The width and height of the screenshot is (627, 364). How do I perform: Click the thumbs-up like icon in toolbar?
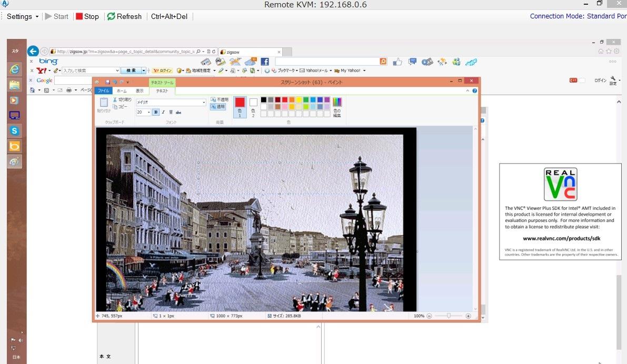[x=397, y=62]
